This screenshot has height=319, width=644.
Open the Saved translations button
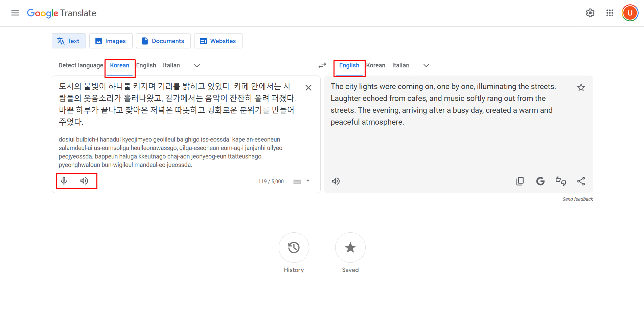pos(350,248)
